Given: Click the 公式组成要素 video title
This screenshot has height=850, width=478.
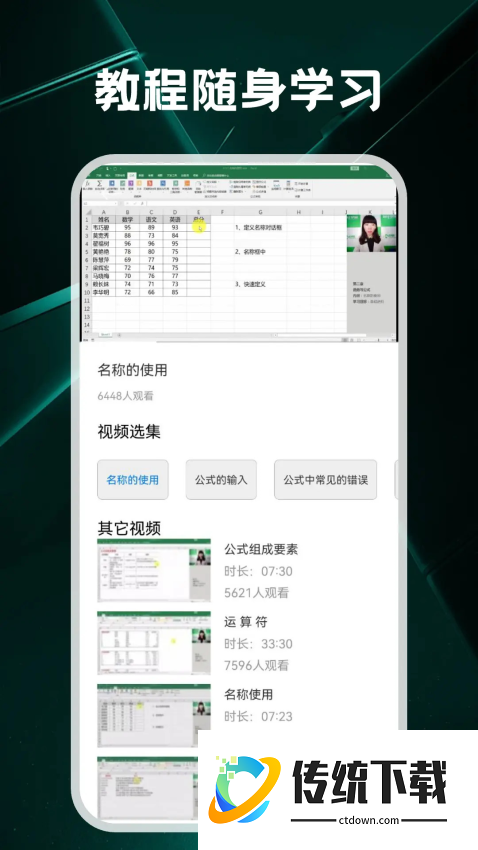Looking at the screenshot, I should pos(261,549).
